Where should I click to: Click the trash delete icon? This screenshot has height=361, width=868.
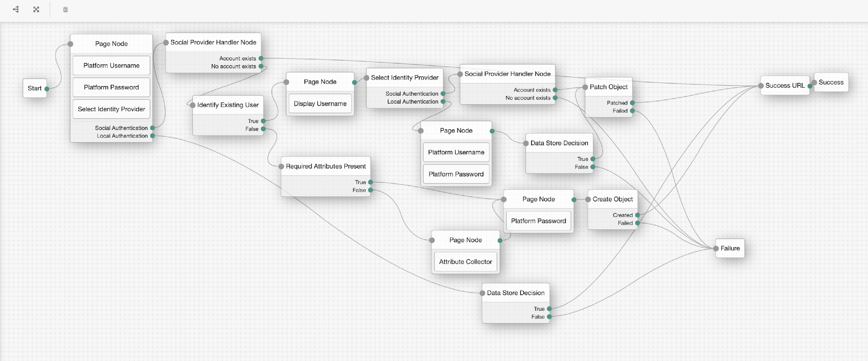[65, 9]
